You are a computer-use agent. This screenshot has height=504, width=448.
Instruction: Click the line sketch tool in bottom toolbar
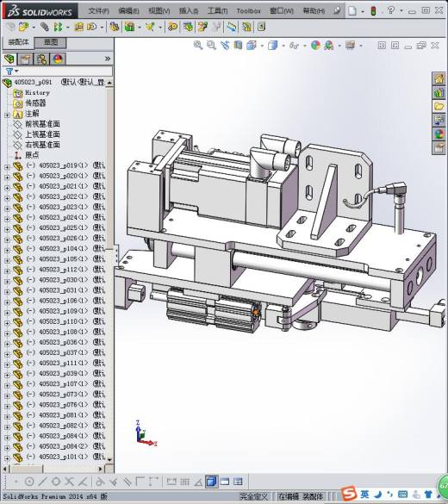coord(42,482)
